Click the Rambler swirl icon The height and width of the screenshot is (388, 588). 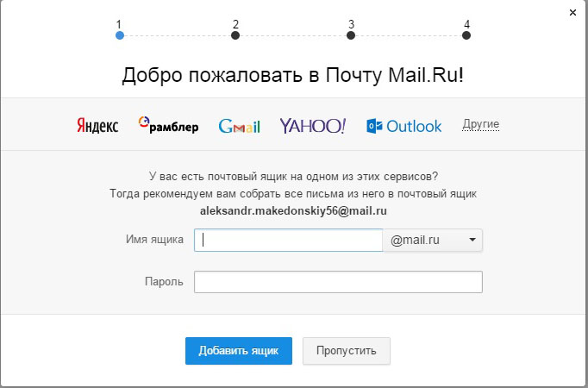pos(146,125)
